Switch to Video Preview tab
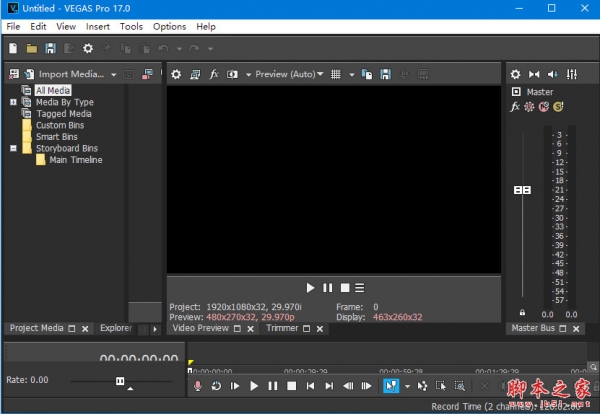This screenshot has width=600, height=414. [201, 328]
